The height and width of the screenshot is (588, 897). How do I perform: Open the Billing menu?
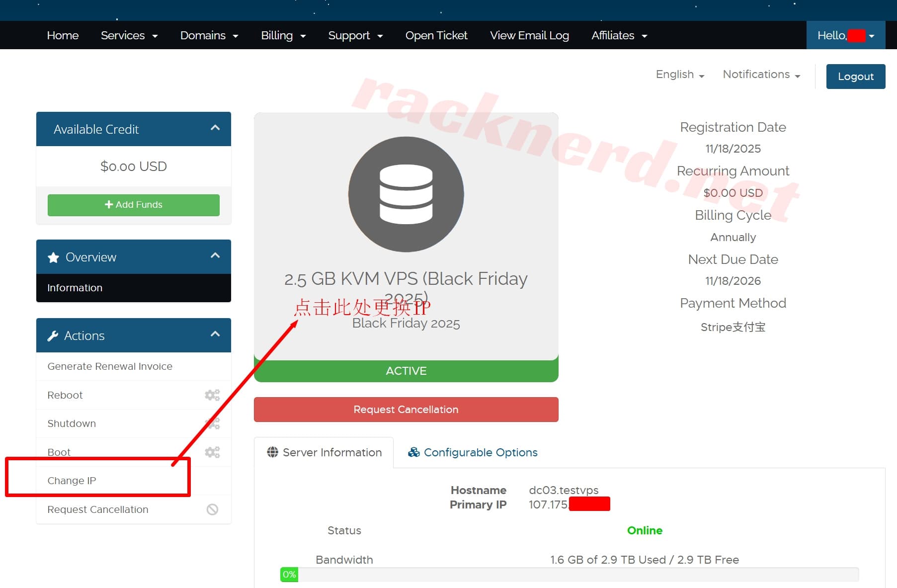tap(283, 36)
